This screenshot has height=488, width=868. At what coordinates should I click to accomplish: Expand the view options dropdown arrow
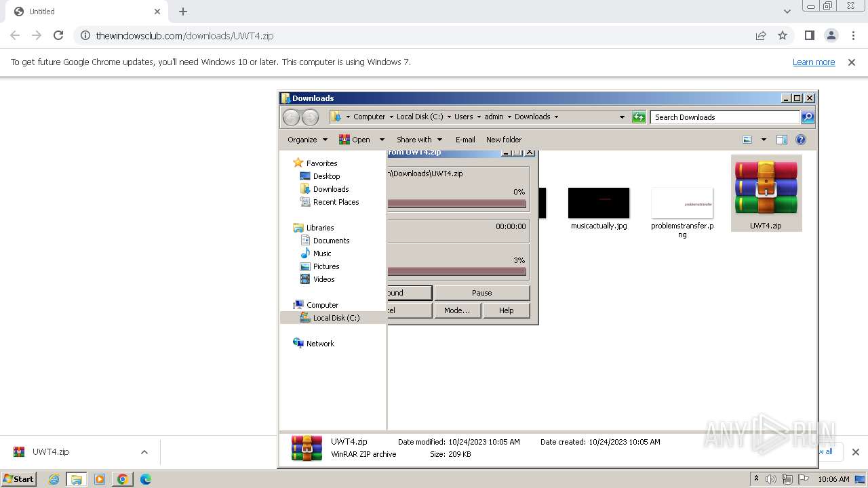(x=764, y=140)
